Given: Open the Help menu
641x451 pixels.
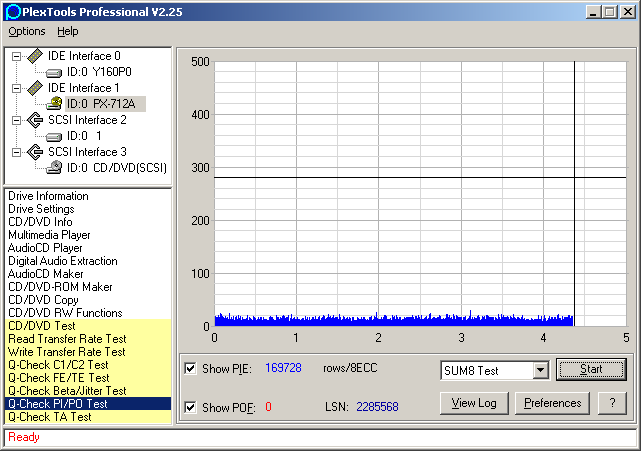Looking at the screenshot, I should (67, 31).
